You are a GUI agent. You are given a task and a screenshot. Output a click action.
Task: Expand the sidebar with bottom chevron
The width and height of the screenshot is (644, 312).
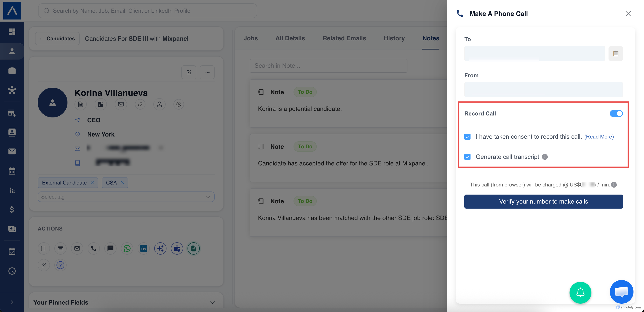pyautogui.click(x=12, y=302)
